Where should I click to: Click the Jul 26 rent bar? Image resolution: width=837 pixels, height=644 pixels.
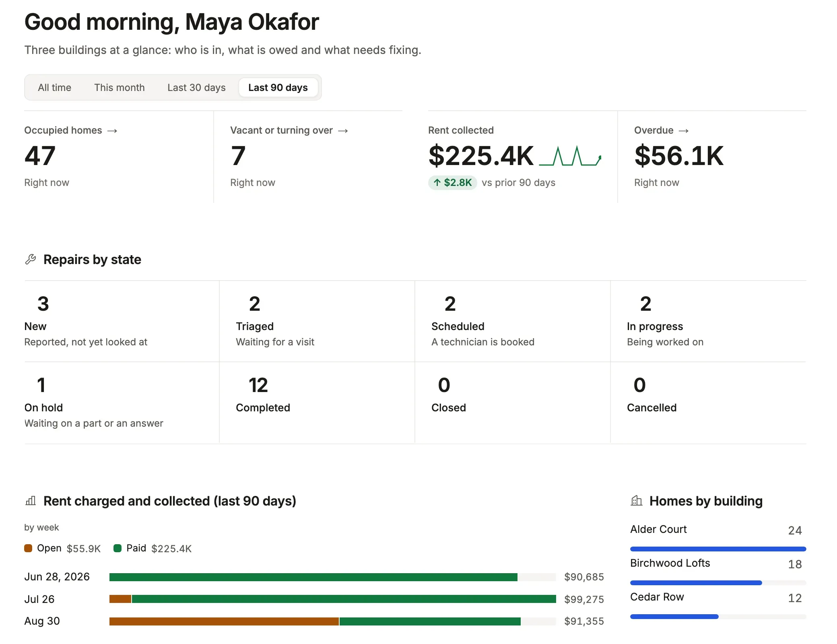pyautogui.click(x=333, y=599)
